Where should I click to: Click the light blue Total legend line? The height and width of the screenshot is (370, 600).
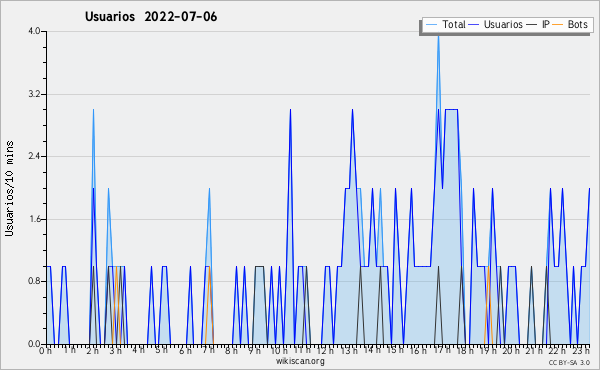coord(431,24)
